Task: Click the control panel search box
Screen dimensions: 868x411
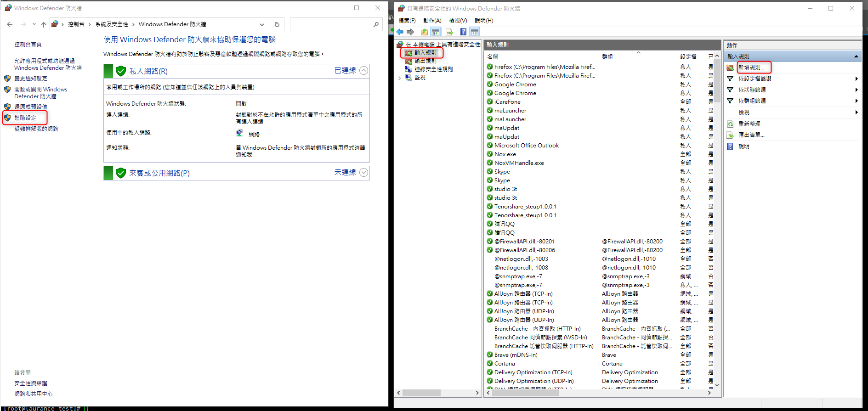Action: tap(336, 24)
